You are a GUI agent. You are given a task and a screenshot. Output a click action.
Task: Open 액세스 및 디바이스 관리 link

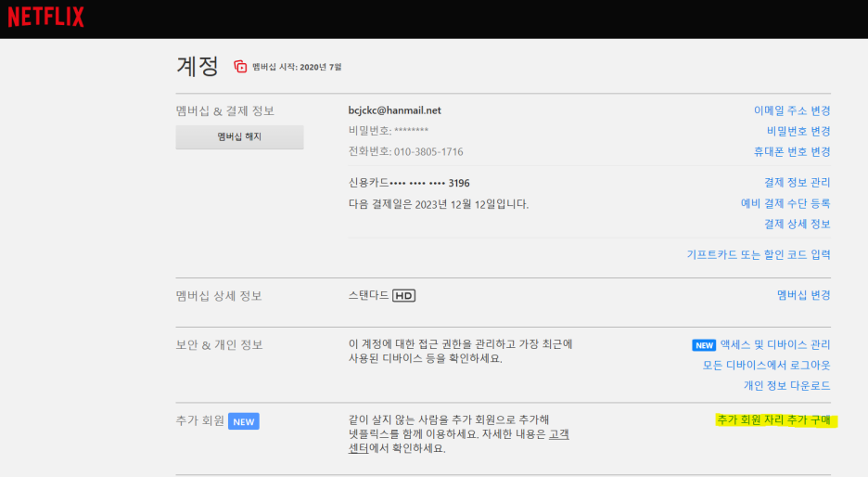coord(775,344)
